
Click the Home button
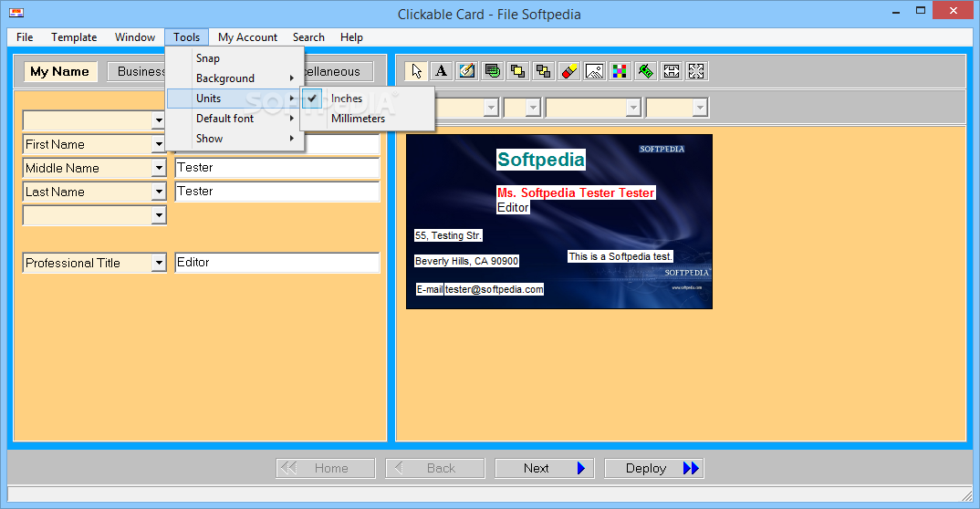325,468
